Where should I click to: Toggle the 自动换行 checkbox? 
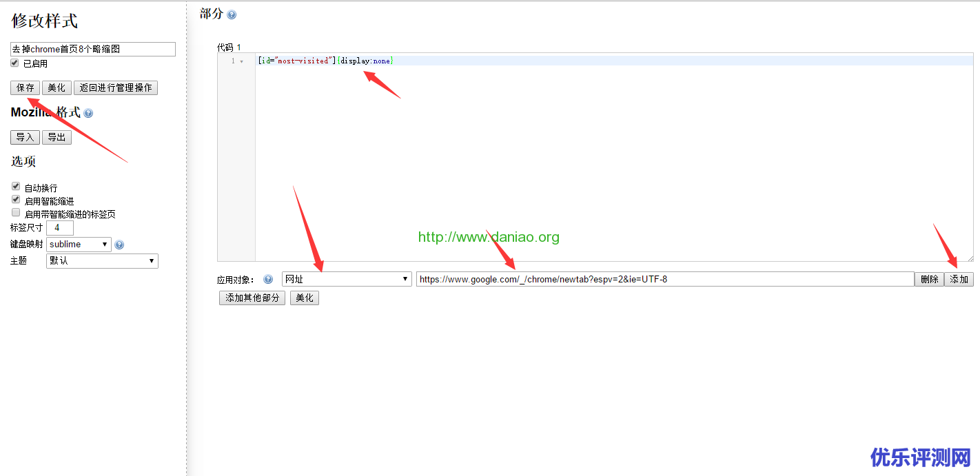[x=16, y=187]
